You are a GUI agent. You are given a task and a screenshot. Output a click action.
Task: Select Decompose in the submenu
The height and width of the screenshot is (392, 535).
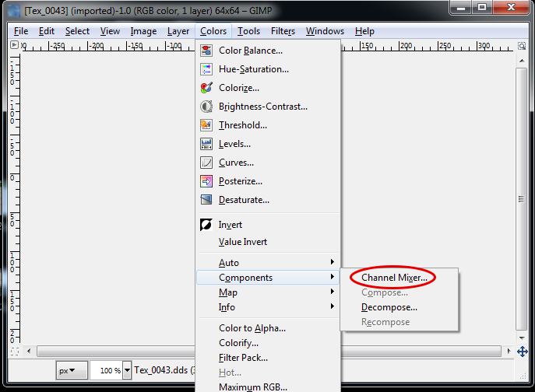point(389,307)
